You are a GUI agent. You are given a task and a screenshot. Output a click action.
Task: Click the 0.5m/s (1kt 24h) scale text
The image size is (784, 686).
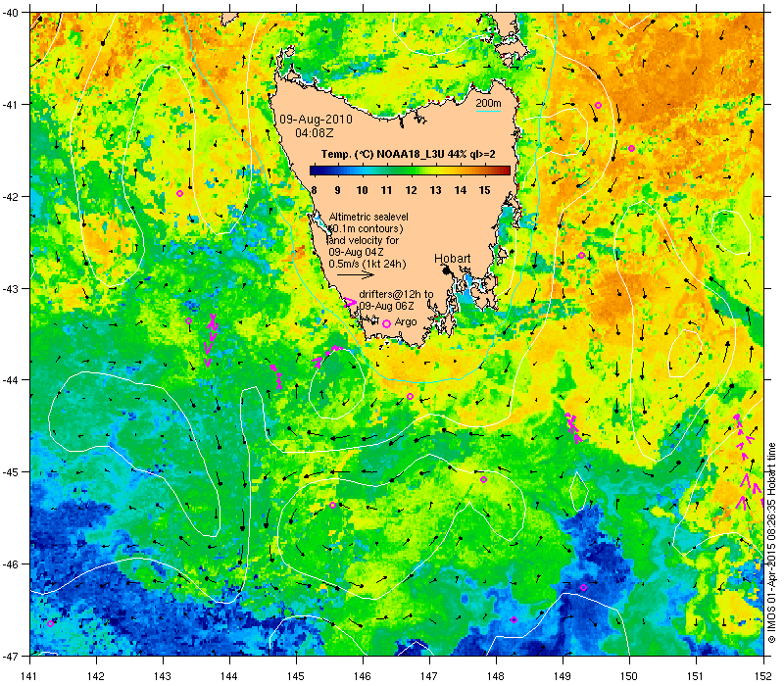367,264
